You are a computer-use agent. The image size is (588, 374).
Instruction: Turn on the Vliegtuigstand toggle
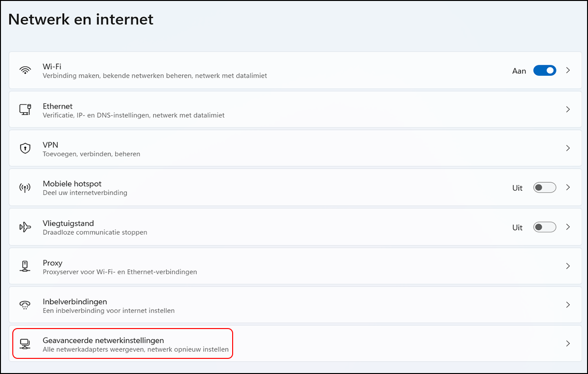544,227
